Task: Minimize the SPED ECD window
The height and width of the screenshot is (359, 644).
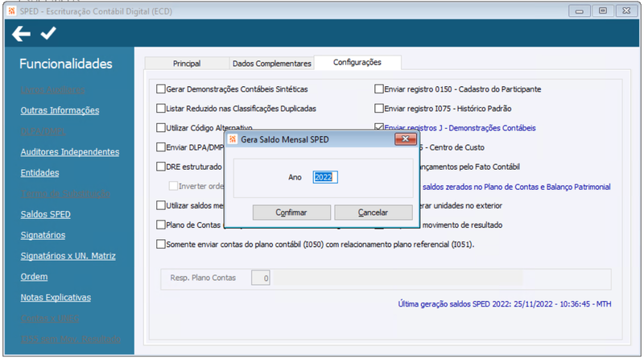Action: [x=580, y=11]
